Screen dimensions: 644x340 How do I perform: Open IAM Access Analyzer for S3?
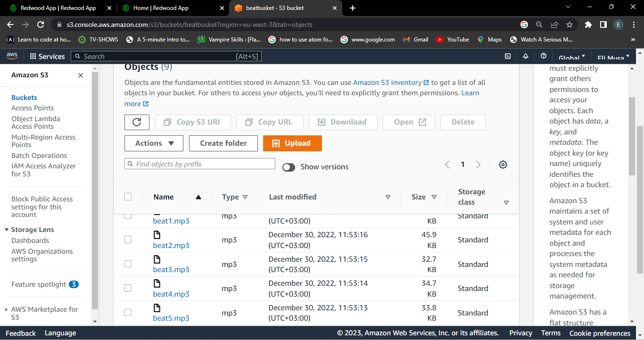(43, 170)
